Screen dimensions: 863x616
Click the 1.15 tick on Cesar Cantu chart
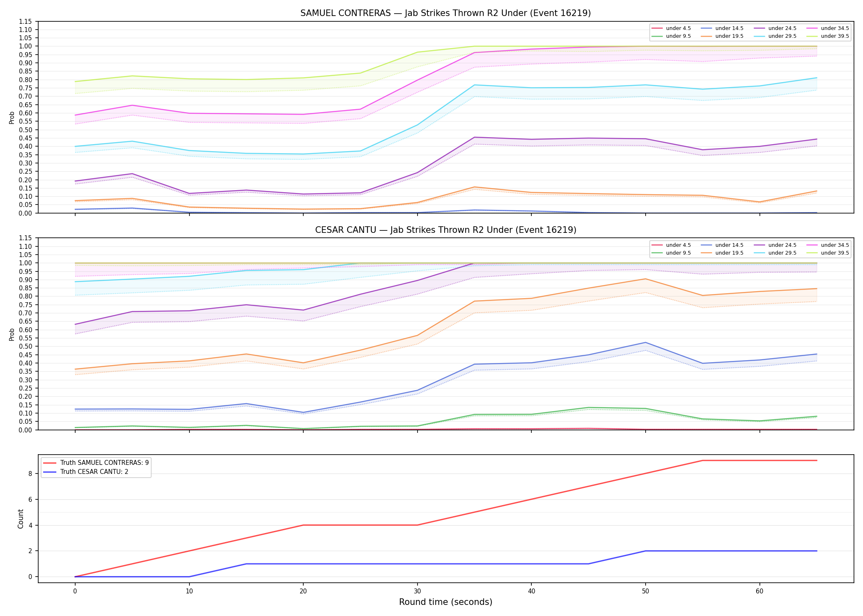click(26, 238)
